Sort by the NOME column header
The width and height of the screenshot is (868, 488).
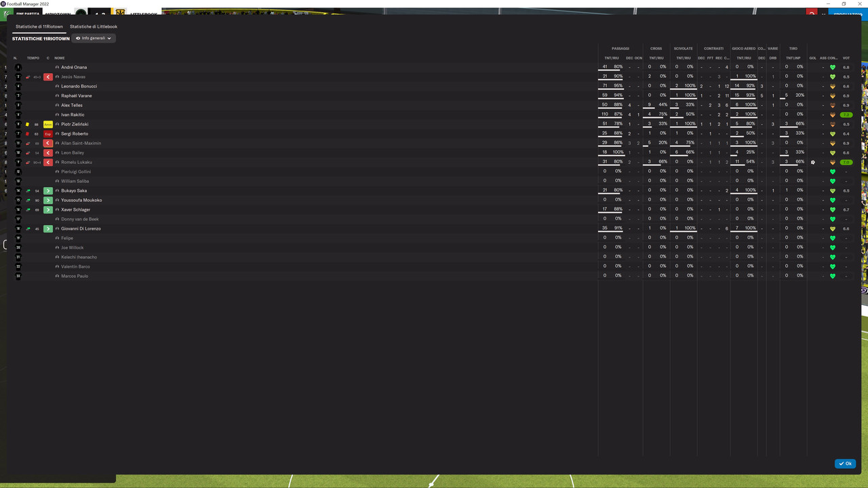[x=60, y=58]
